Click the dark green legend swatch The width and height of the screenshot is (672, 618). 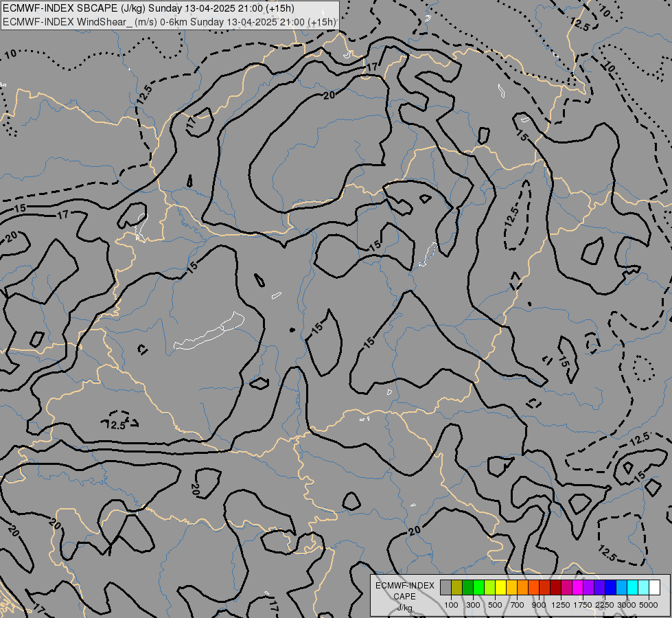tap(468, 587)
